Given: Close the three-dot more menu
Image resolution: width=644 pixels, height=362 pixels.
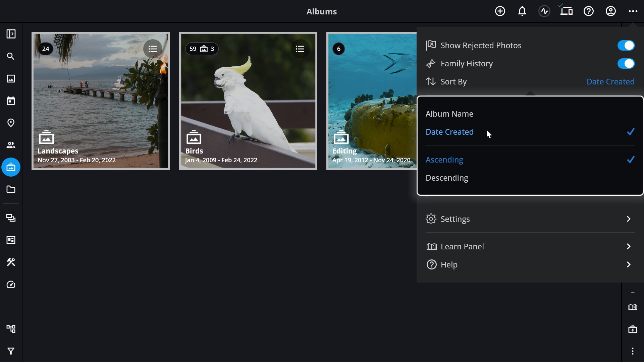Looking at the screenshot, I should [633, 11].
